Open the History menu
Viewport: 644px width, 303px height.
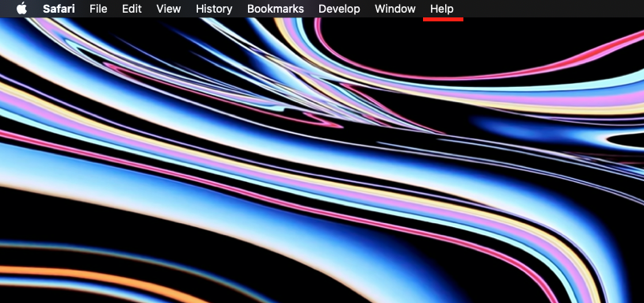click(214, 9)
